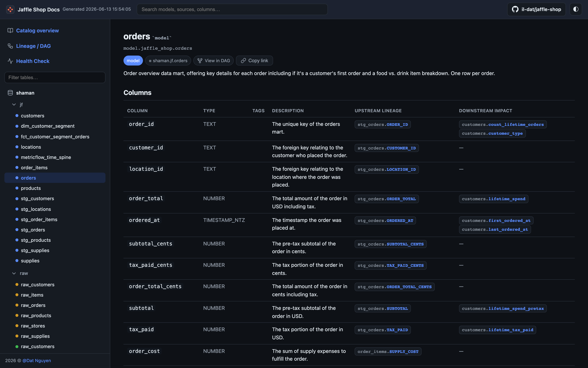Click the shaman.jf.orders tag chip
588x368 pixels.
[168, 61]
